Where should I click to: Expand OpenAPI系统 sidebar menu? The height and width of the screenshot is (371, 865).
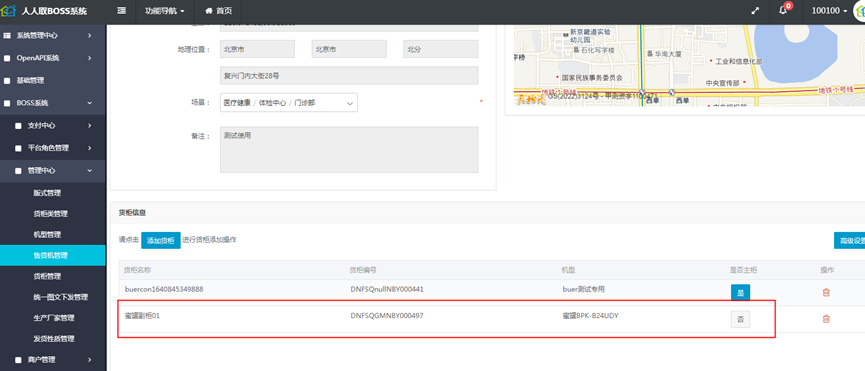tap(52, 58)
